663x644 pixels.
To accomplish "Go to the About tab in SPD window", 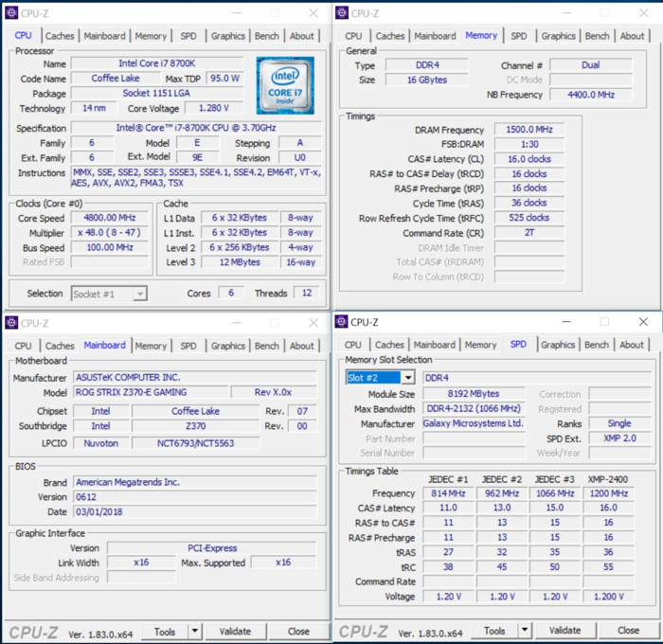I will (x=632, y=345).
